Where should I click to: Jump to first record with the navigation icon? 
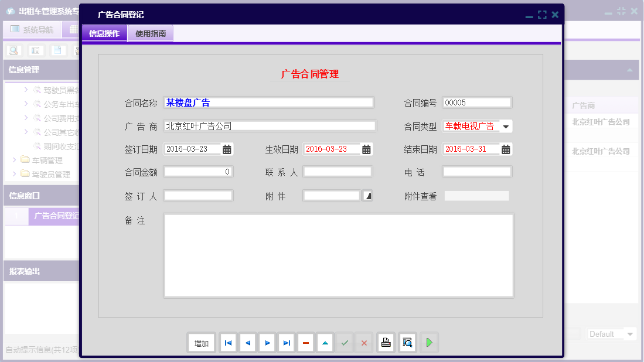228,343
